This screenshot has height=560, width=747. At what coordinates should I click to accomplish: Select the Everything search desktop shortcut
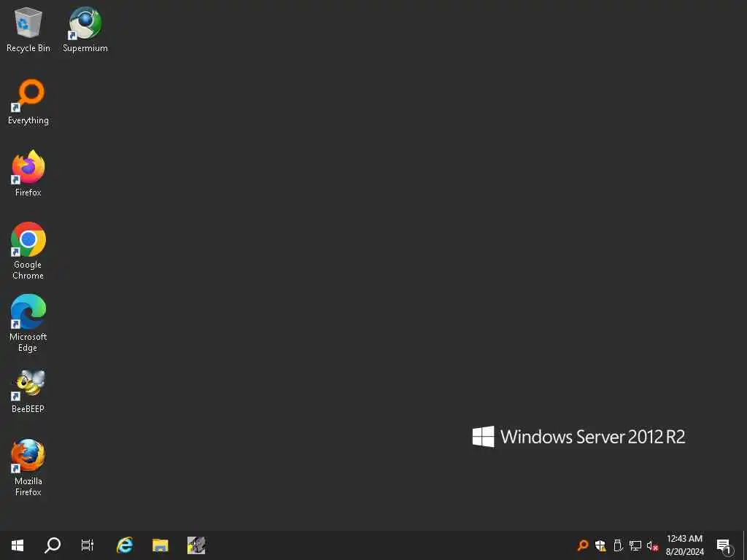coord(28,102)
